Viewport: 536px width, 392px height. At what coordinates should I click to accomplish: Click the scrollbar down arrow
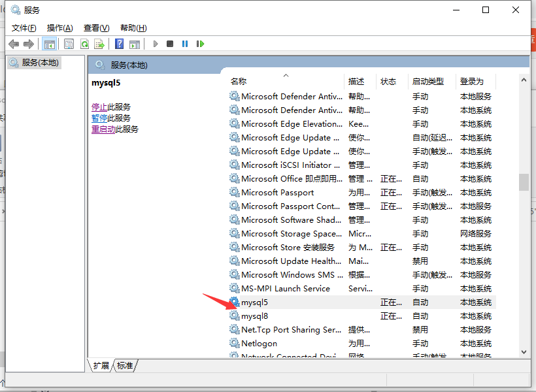[524, 352]
